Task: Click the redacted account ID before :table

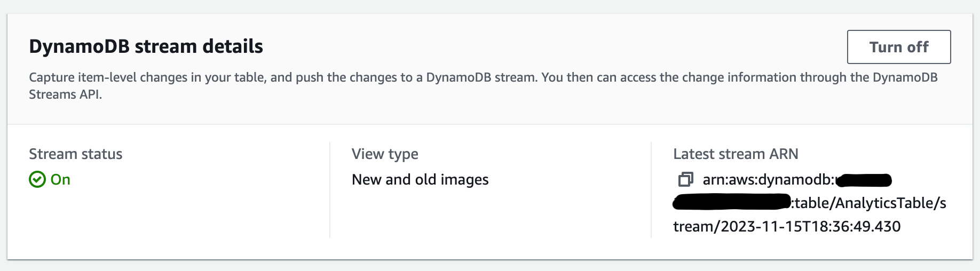Action: tap(731, 203)
